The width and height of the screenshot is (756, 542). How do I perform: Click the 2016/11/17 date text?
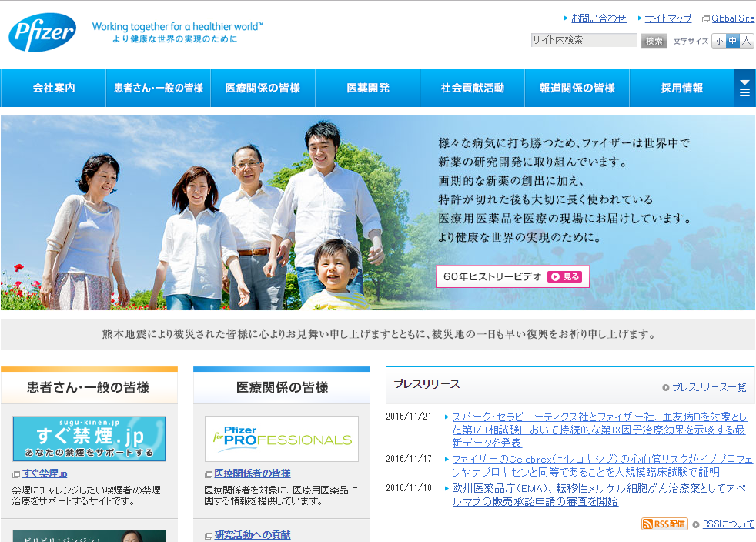pos(409,459)
